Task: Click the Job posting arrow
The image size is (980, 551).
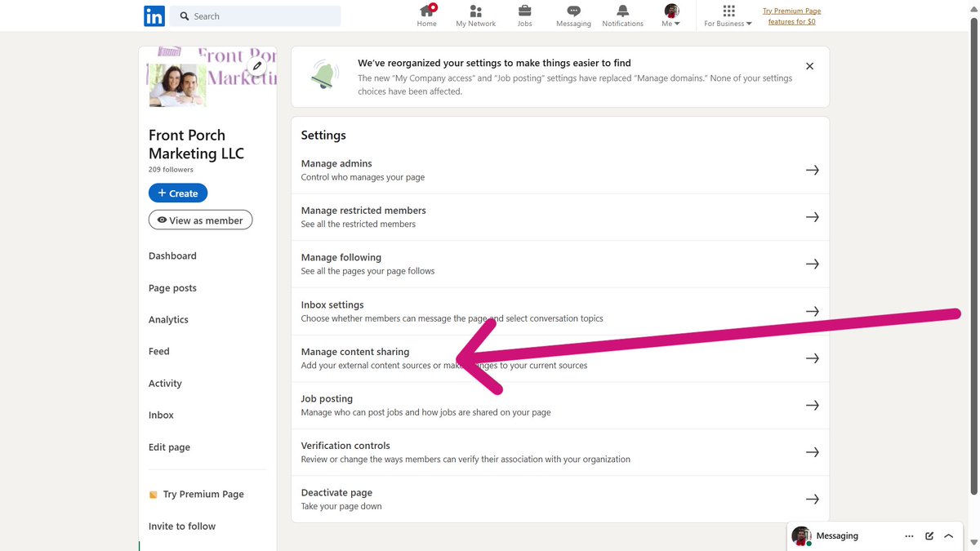Action: coord(813,406)
